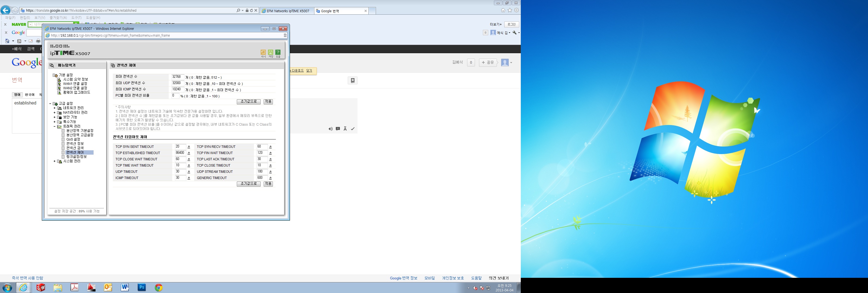The image size is (868, 293).
Task: Click the ipTIME 다시 (refresh) icon
Action: tap(263, 52)
